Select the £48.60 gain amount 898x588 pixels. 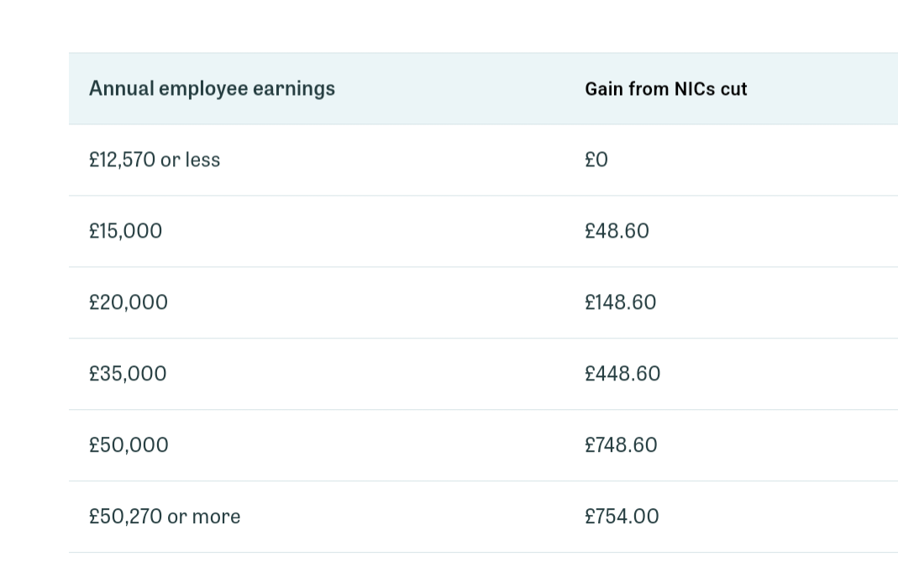pos(617,231)
